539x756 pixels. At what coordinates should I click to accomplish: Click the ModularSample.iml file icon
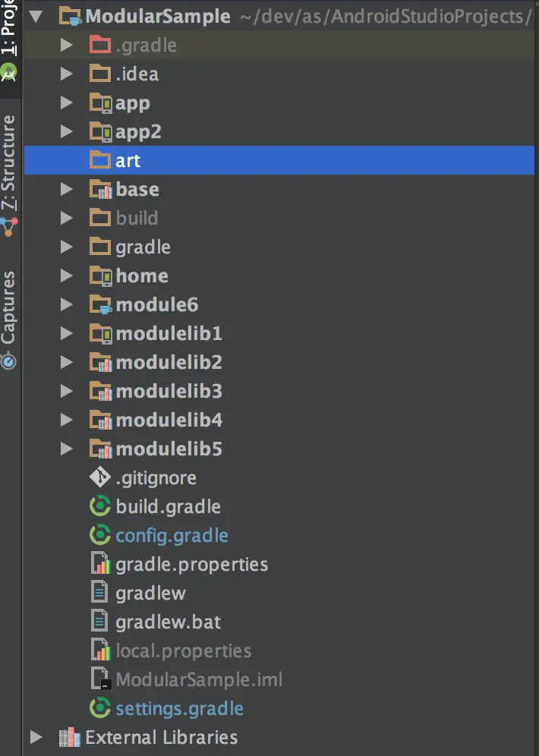101,679
